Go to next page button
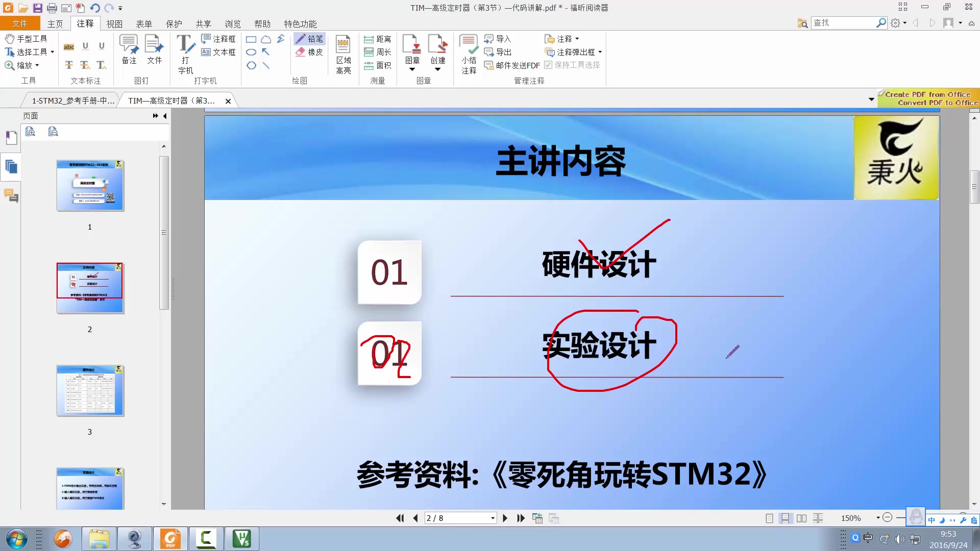This screenshot has height=551, width=980. 505,518
